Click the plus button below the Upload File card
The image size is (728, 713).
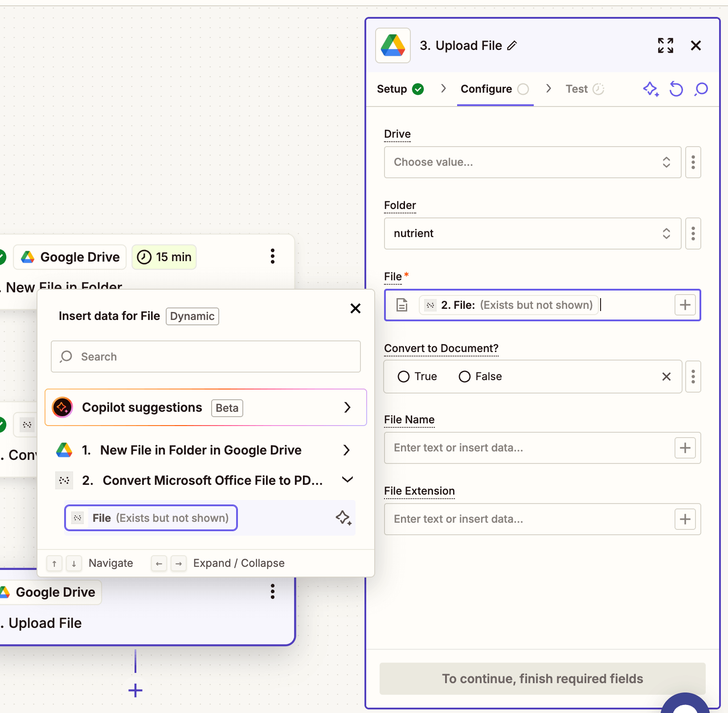pos(135,691)
